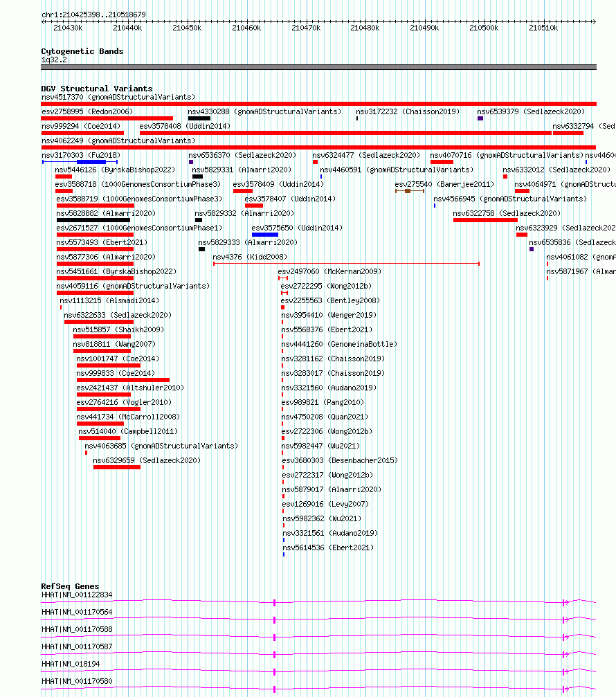Select the nsv4460591 gnomAD variant label

(397, 170)
